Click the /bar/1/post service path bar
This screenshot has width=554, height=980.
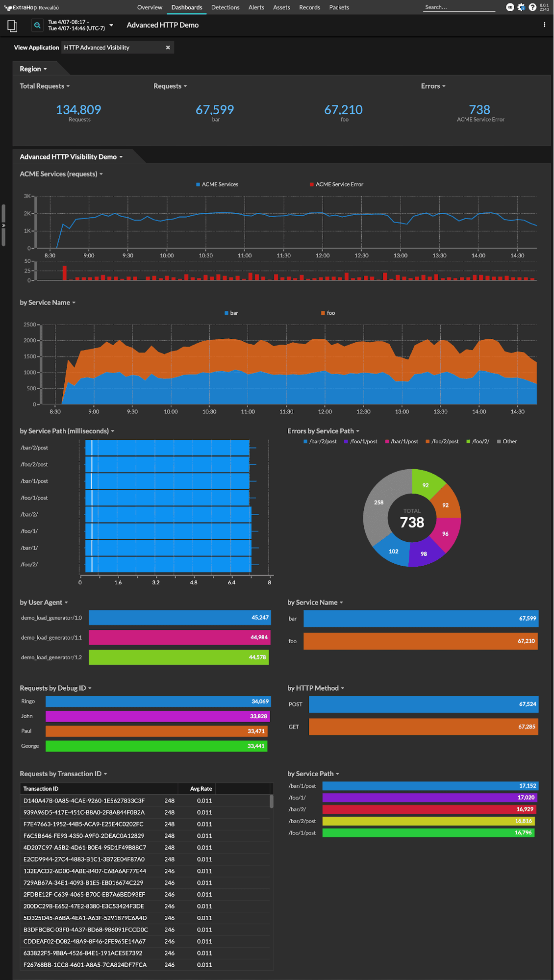click(430, 786)
